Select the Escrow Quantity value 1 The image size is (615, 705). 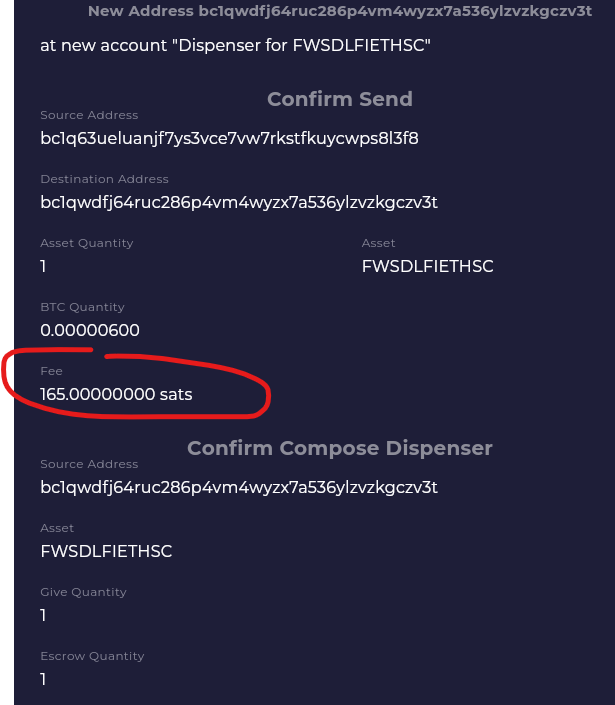tap(44, 679)
